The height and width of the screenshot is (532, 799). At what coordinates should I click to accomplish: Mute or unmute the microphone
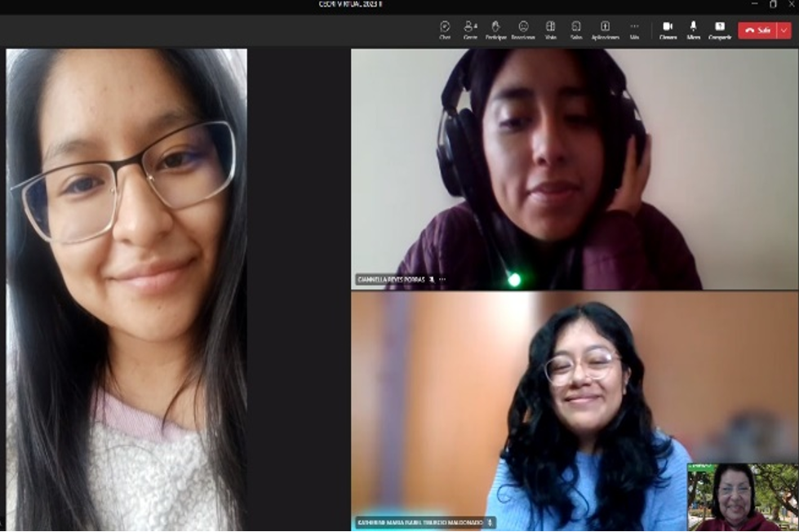[x=693, y=30]
